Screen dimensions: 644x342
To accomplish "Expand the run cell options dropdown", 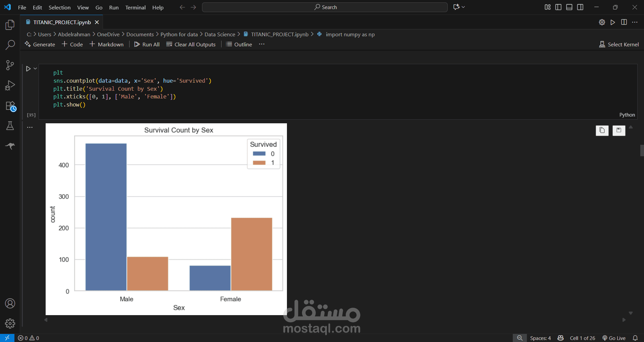I will [35, 69].
